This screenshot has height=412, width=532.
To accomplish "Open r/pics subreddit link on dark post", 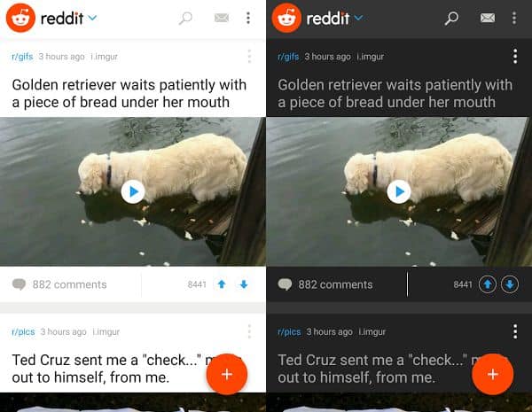I will coord(289,332).
